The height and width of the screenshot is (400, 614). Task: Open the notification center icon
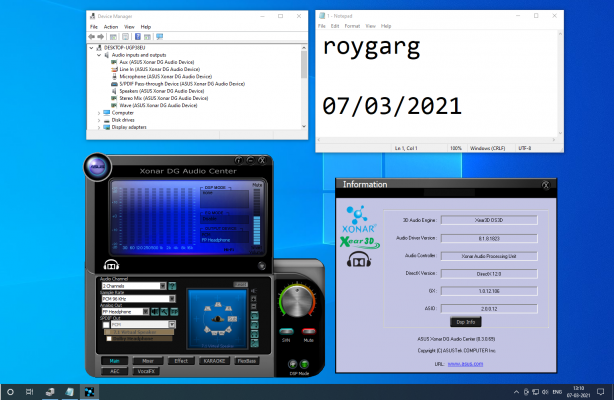[x=600, y=392]
